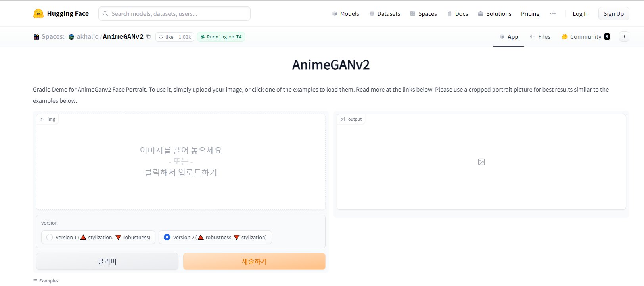Go to the Pricing page
Viewport: 644px width, 286px height.
pyautogui.click(x=530, y=13)
